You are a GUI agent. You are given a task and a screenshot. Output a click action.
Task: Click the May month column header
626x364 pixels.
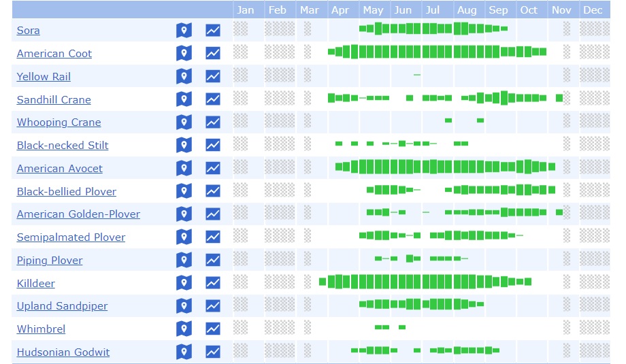point(373,10)
